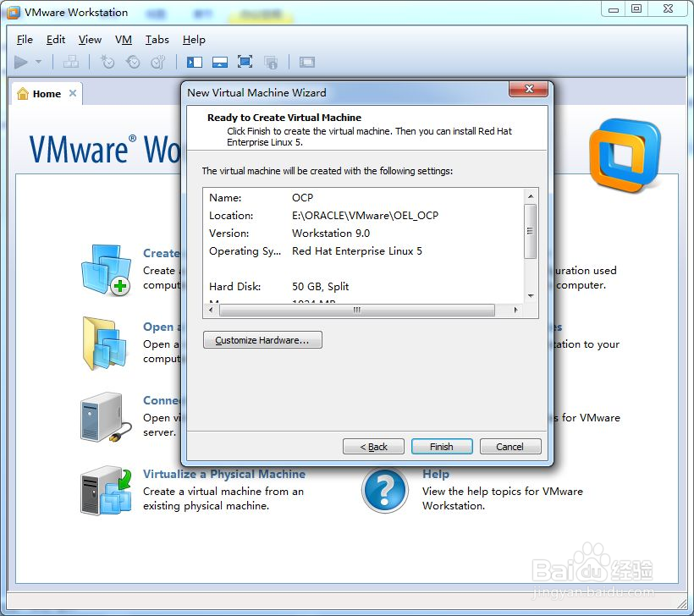
Task: Select the Name: OCP settings row
Action: click(x=363, y=197)
